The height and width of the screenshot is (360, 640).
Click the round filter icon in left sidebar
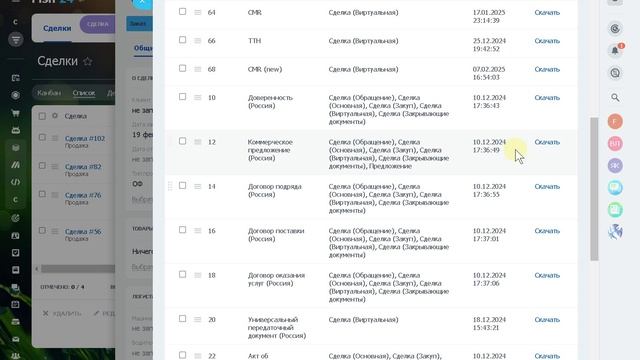pos(16,40)
